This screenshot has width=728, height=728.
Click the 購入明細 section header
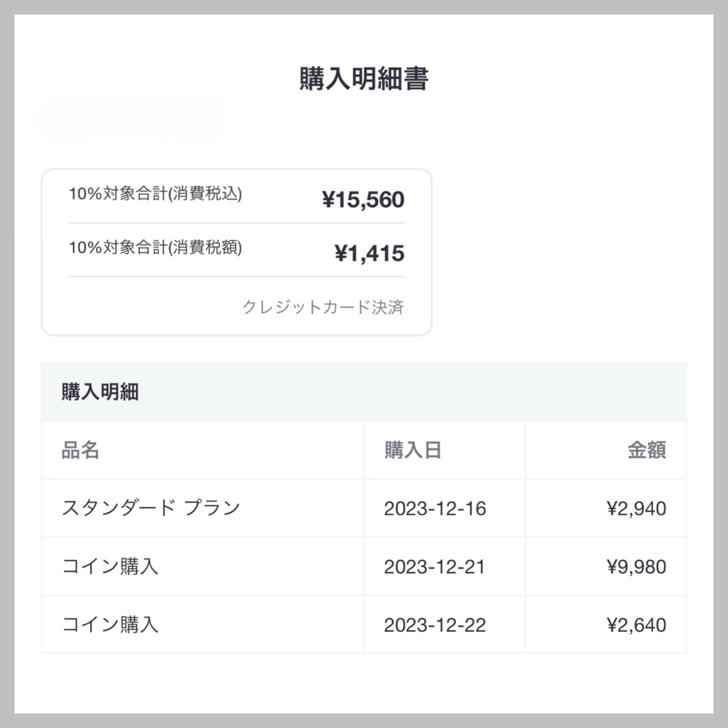(100, 392)
